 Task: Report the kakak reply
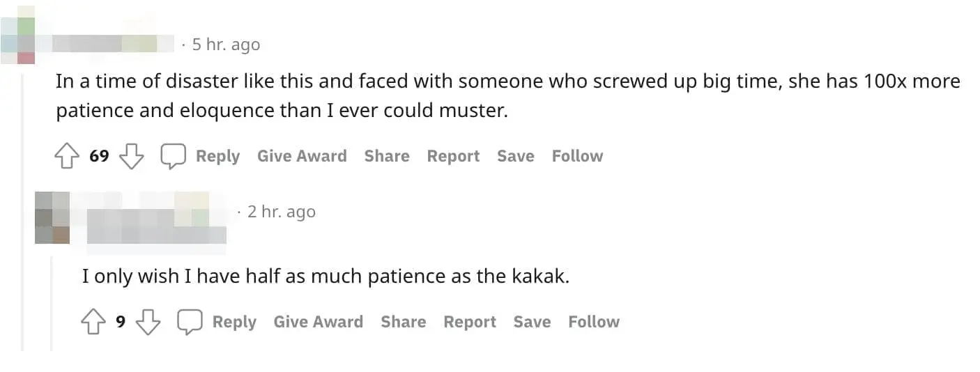[x=470, y=322]
